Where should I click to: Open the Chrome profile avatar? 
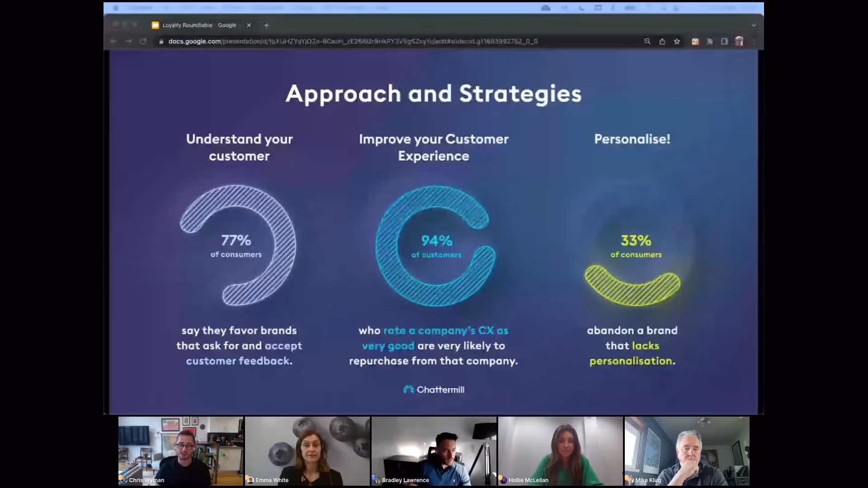739,41
